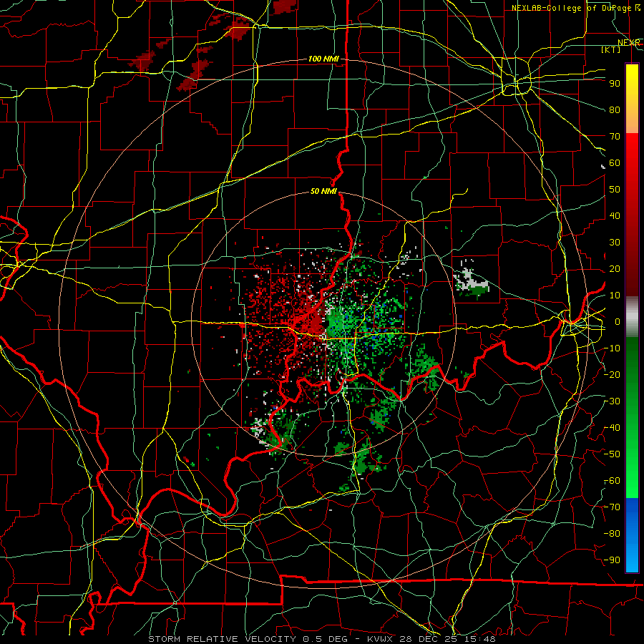Click the positive 50 knot scale label
This screenshot has width=644, height=644.
[615, 190]
